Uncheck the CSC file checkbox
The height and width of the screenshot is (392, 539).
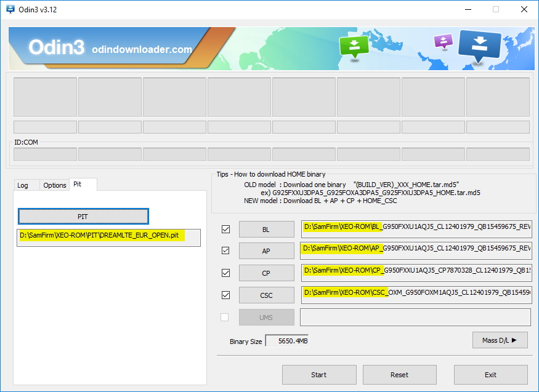click(225, 295)
